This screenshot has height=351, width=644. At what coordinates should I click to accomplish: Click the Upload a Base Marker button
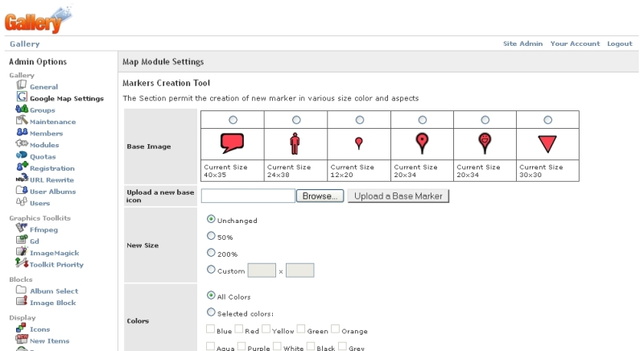tap(398, 196)
